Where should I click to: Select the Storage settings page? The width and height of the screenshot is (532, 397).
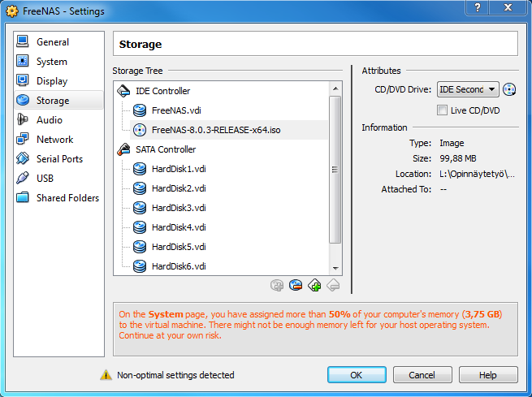pos(58,101)
